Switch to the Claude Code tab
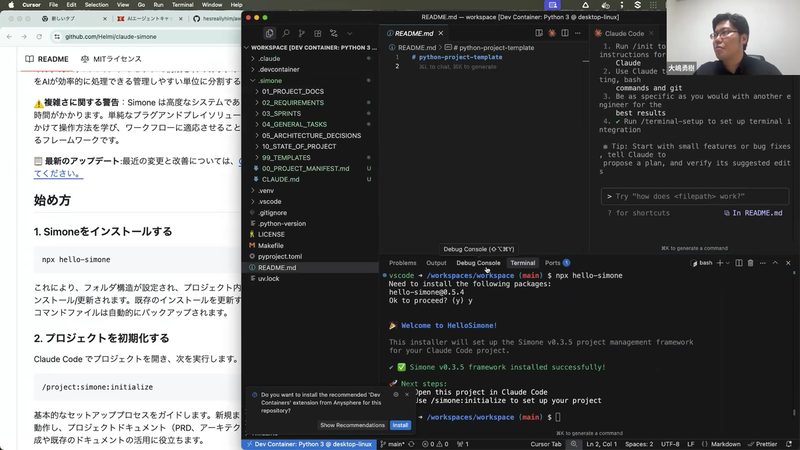Viewport: 800px width, 450px height. click(x=624, y=33)
